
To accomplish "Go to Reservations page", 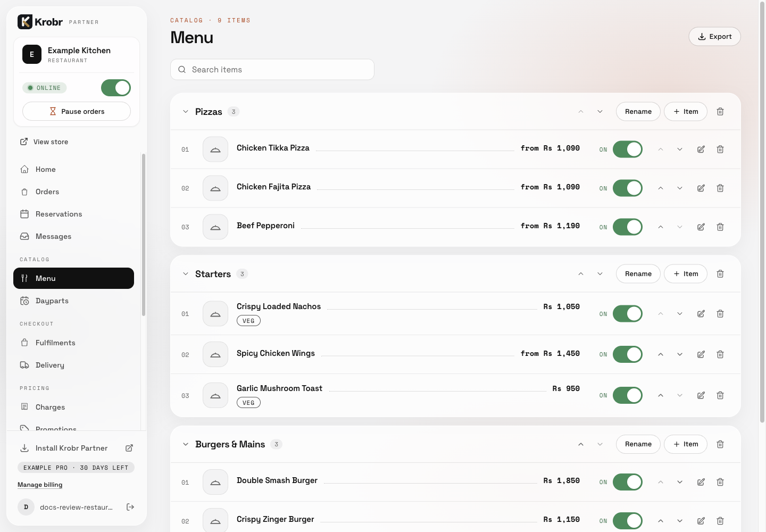I will (73, 214).
